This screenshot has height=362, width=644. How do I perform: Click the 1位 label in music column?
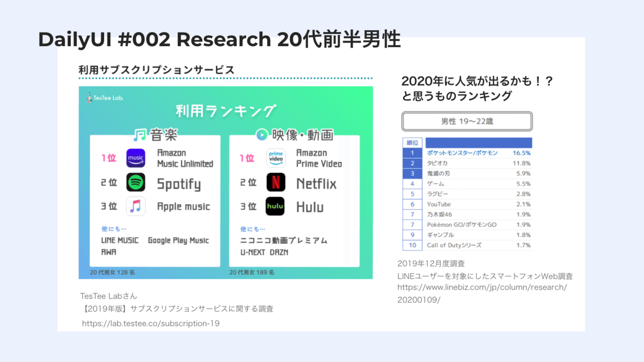click(x=109, y=158)
